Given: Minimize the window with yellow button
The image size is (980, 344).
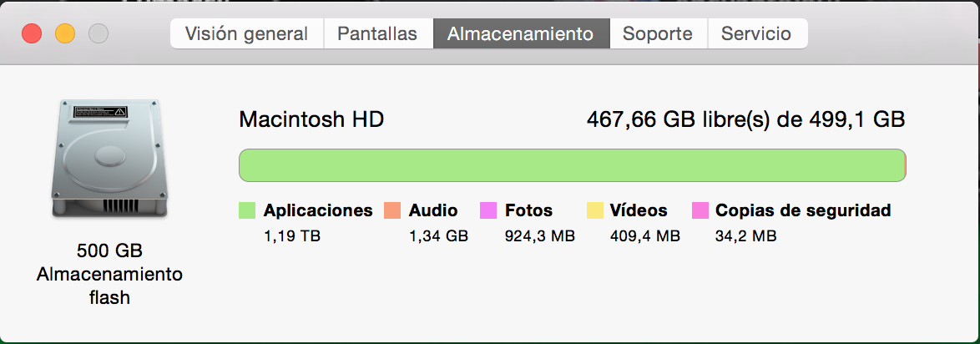Looking at the screenshot, I should click(65, 34).
